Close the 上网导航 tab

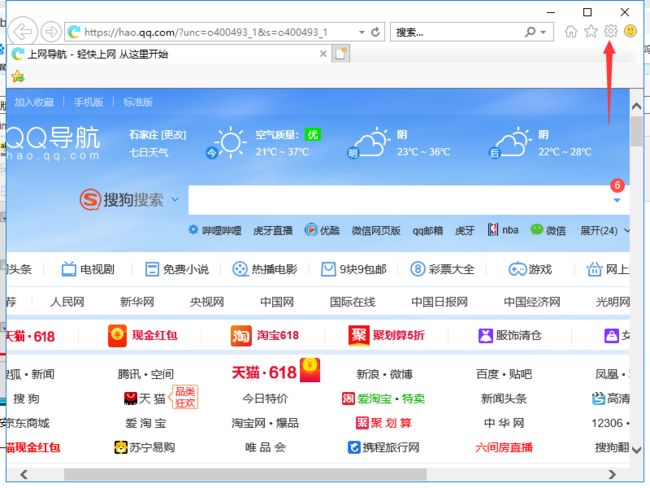pos(323,54)
